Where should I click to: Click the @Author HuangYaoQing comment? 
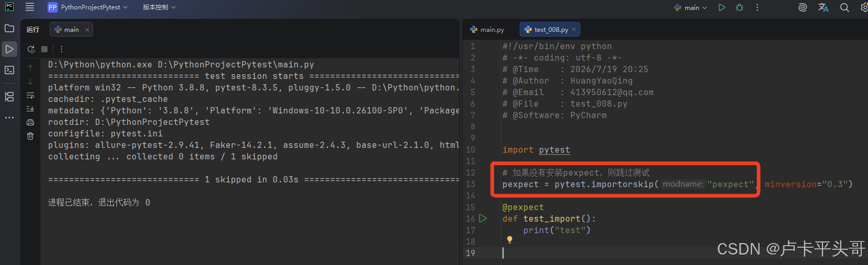coord(568,81)
